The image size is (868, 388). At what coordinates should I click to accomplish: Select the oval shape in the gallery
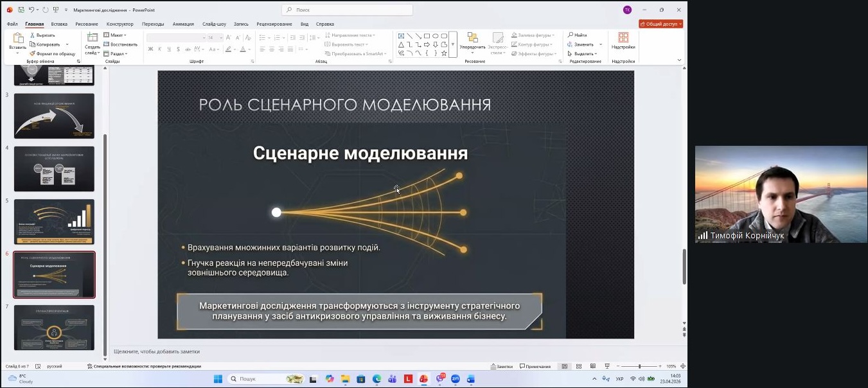pos(435,36)
